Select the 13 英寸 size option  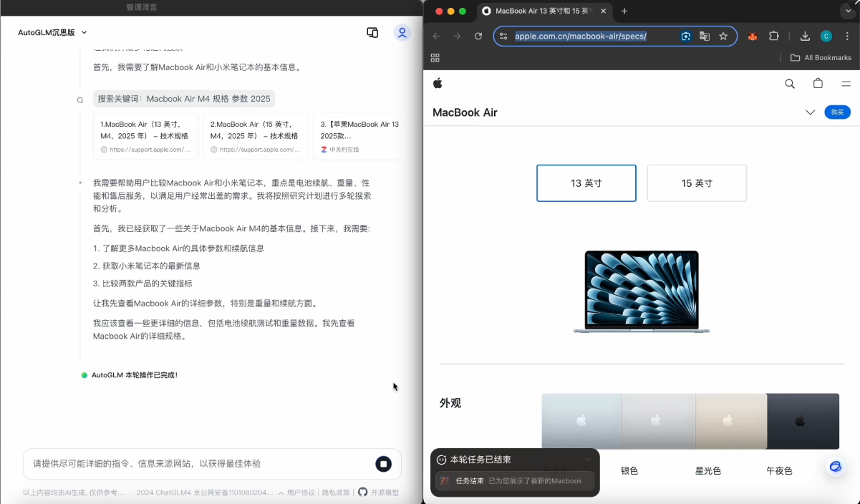click(x=586, y=183)
